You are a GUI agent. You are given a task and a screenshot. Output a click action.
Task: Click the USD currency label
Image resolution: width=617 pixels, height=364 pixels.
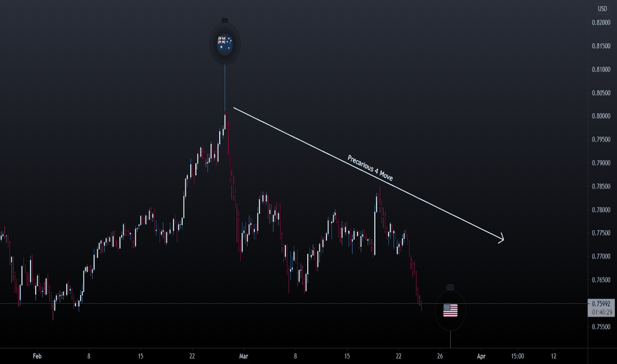602,9
